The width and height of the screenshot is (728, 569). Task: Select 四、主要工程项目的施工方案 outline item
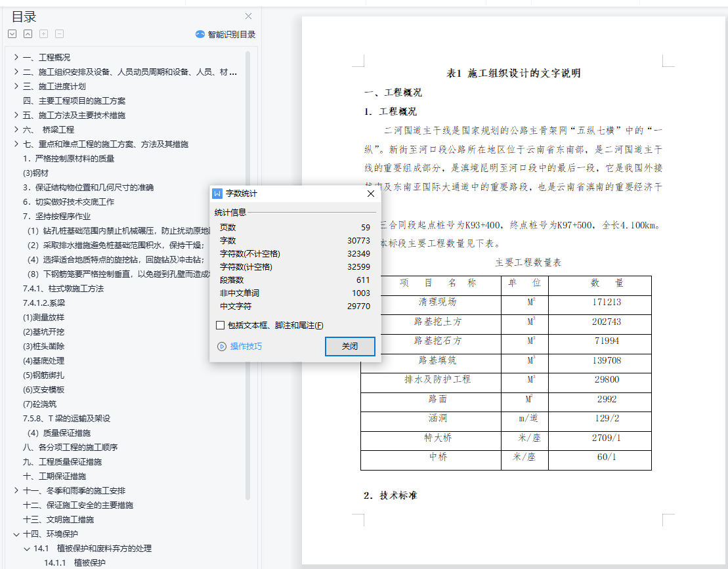coord(74,100)
